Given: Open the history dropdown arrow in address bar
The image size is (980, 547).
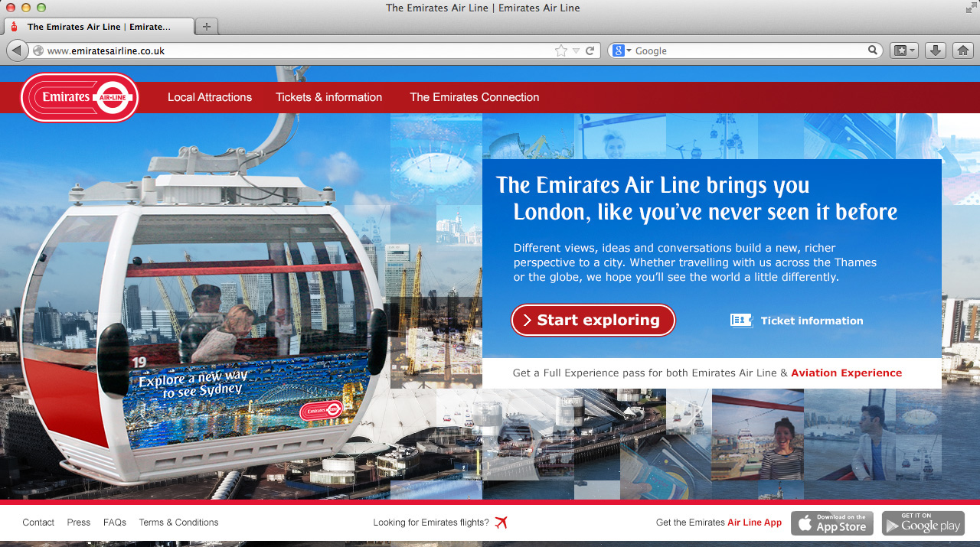Looking at the screenshot, I should point(576,51).
